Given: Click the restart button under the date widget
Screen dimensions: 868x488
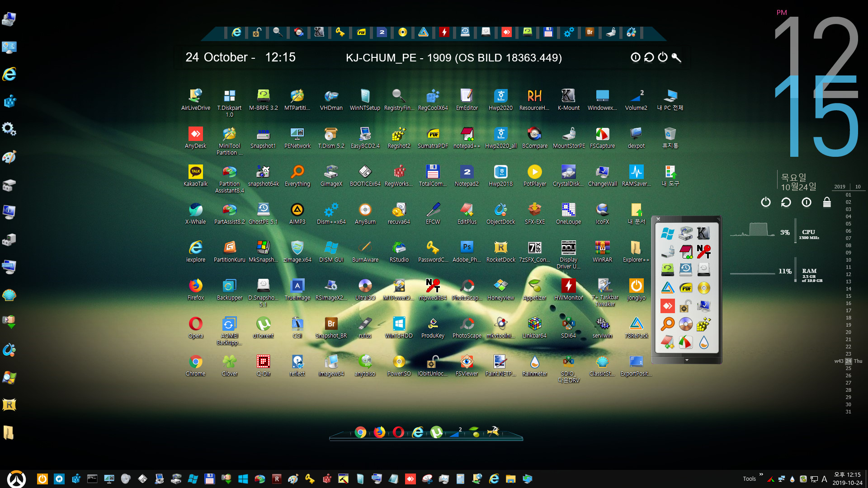Looking at the screenshot, I should pos(786,202).
